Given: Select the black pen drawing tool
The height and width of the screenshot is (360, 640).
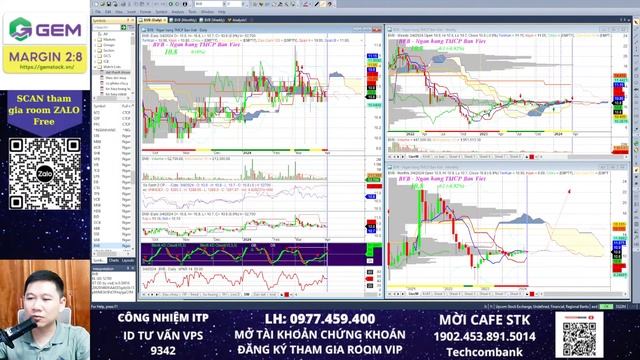Looking at the screenshot, I should pyautogui.click(x=316, y=4).
